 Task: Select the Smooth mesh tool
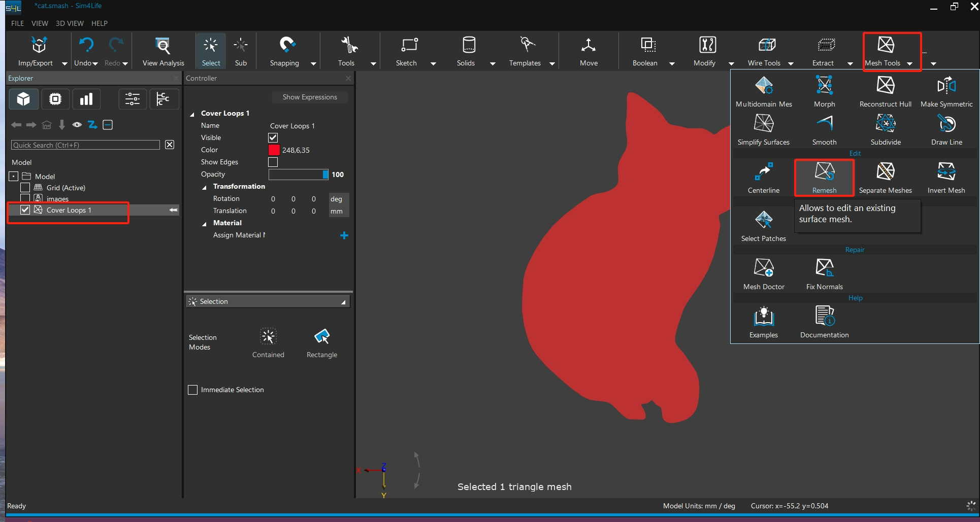(824, 124)
